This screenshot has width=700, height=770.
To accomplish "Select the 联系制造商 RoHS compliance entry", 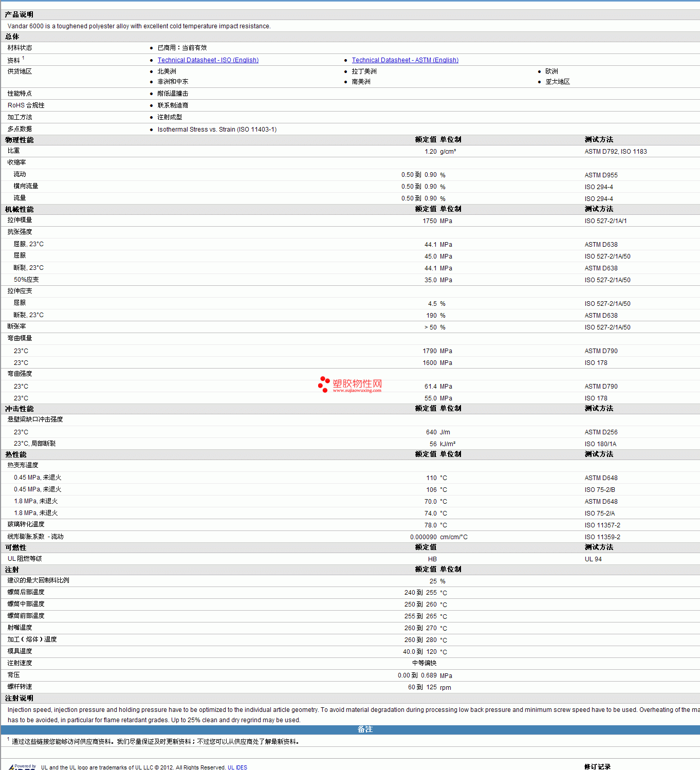I will click(173, 105).
